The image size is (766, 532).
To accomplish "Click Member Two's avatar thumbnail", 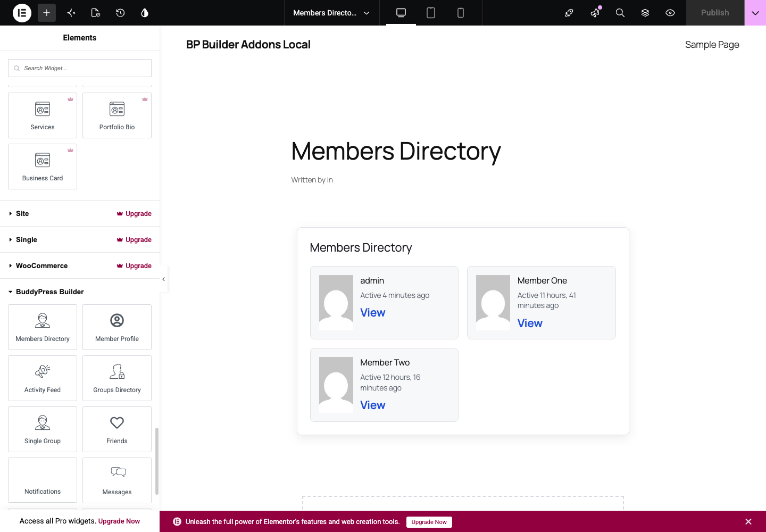I will (x=336, y=385).
